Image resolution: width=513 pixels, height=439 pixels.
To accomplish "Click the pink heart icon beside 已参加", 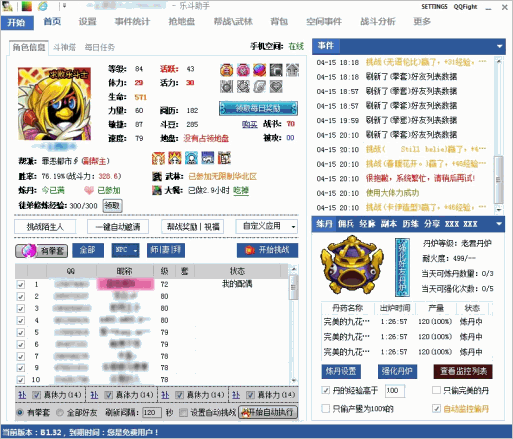I will pyautogui.click(x=89, y=190).
